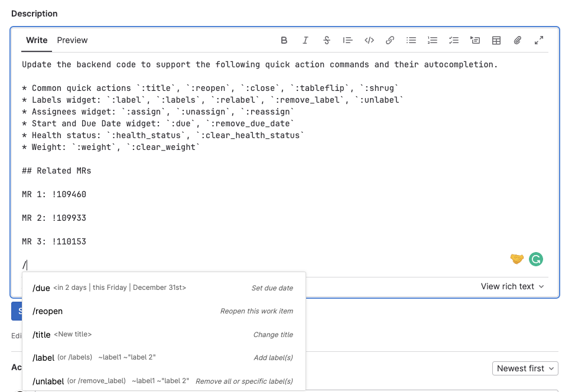The height and width of the screenshot is (392, 575).
Task: Insert a code block
Action: tap(369, 40)
